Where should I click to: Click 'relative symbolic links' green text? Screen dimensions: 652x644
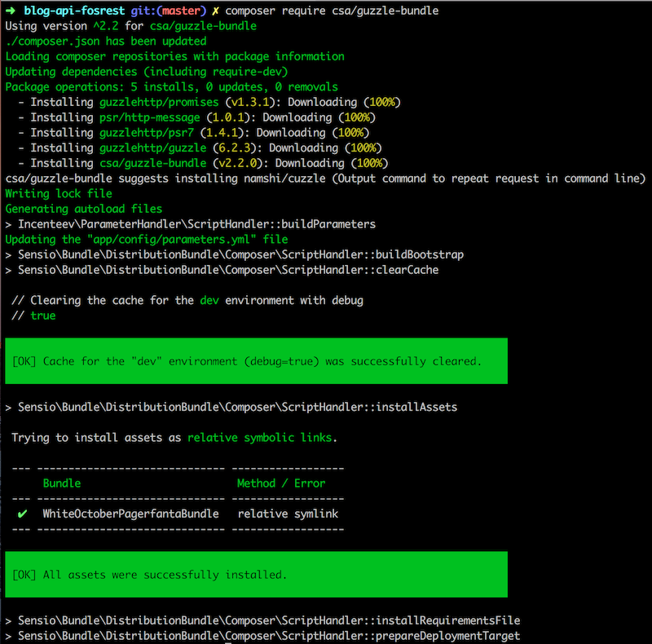coord(259,438)
